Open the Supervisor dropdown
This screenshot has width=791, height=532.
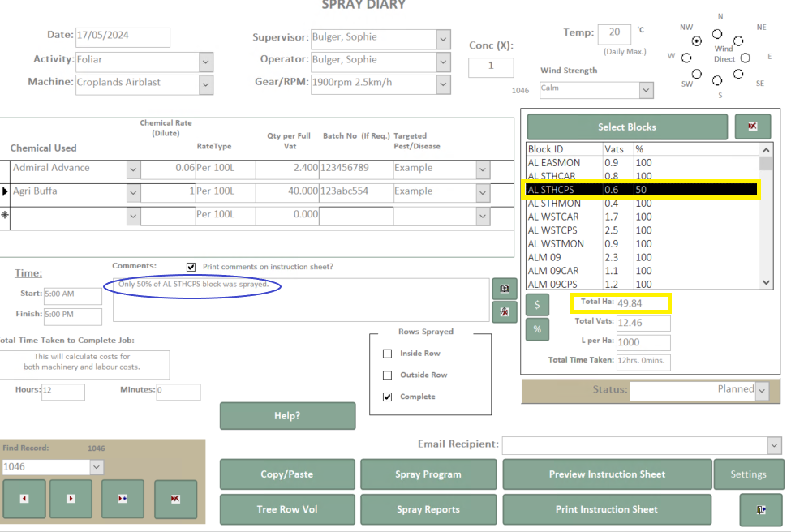444,40
